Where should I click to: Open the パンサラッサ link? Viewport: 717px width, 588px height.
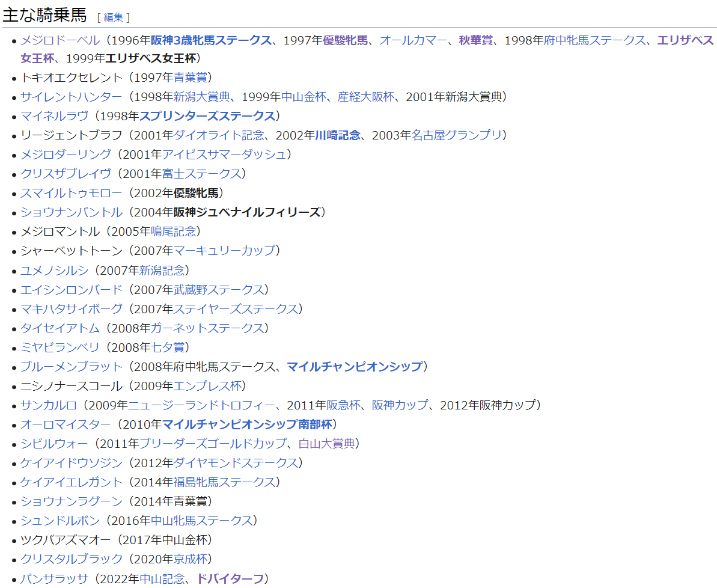point(55,578)
